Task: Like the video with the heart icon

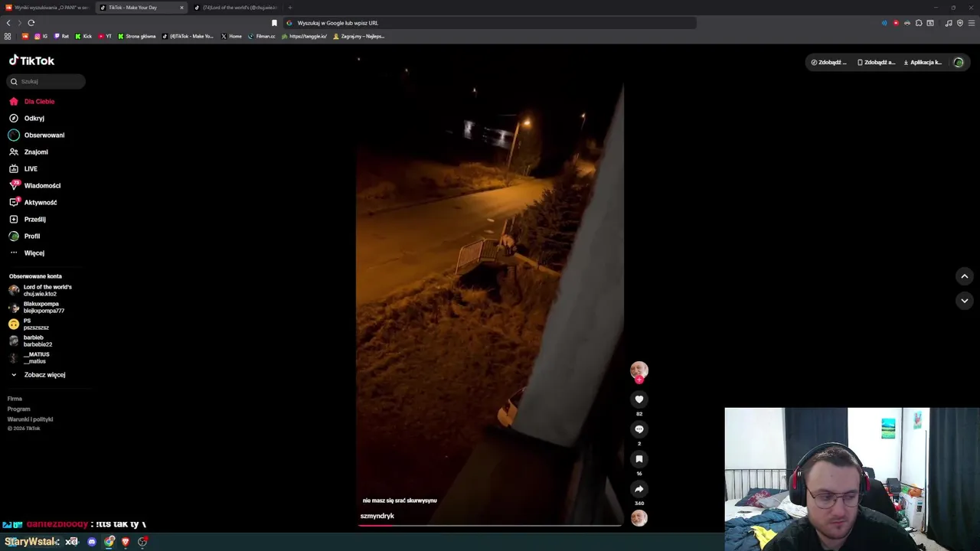Action: pos(639,399)
